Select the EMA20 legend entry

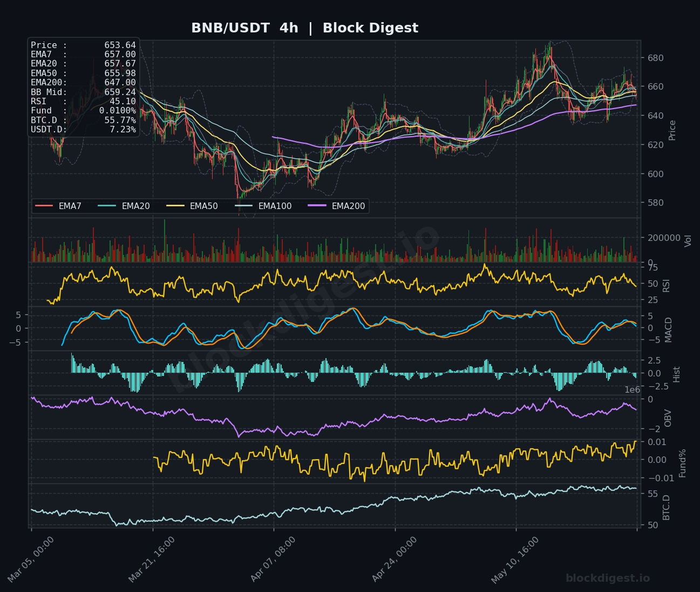tap(125, 206)
